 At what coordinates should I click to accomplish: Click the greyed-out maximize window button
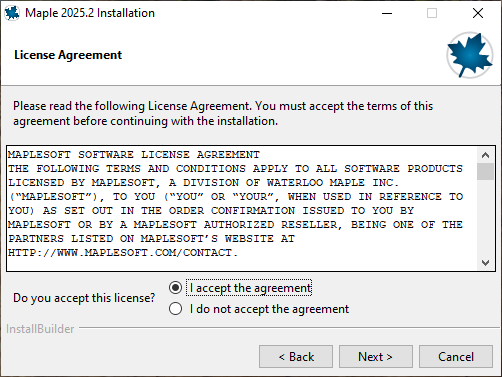tap(432, 13)
